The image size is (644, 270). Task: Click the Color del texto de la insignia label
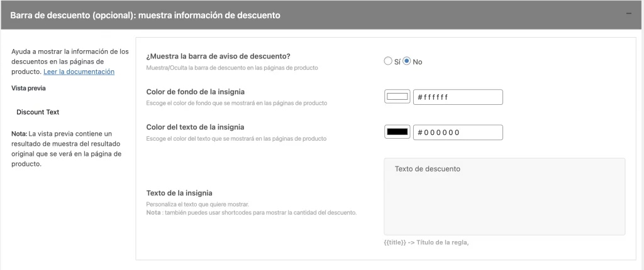click(x=195, y=127)
